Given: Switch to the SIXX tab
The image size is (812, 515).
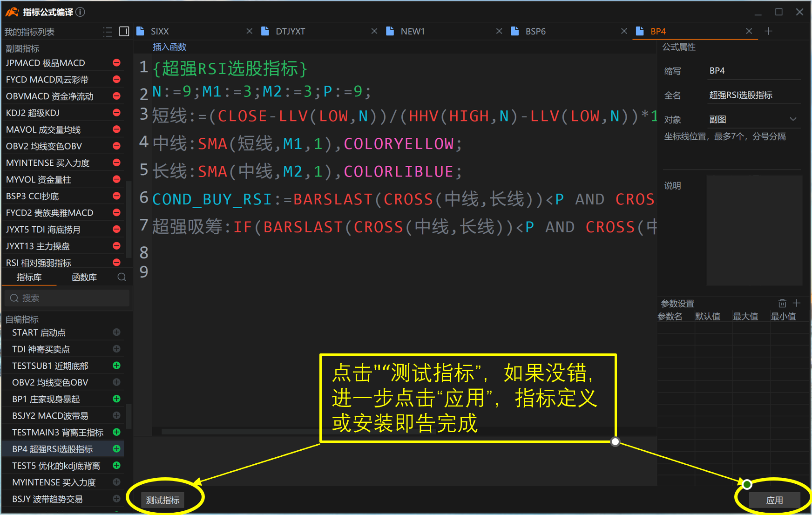Looking at the screenshot, I should [160, 31].
